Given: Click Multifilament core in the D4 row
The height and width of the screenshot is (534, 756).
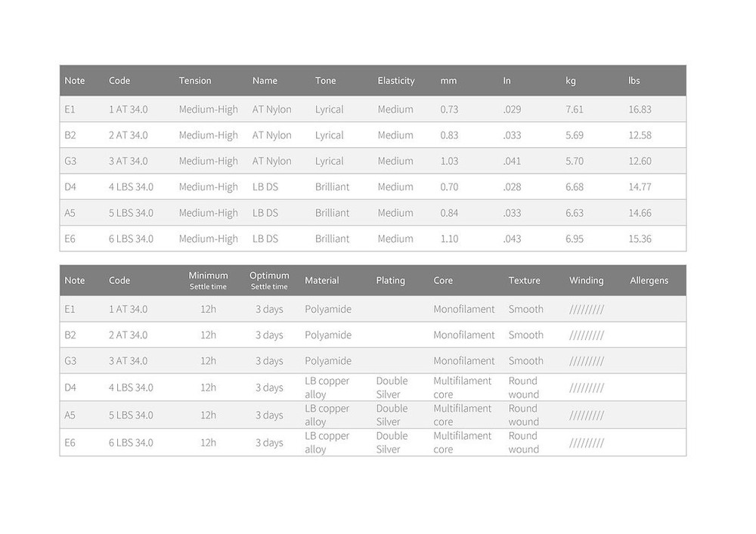Looking at the screenshot, I should (463, 387).
